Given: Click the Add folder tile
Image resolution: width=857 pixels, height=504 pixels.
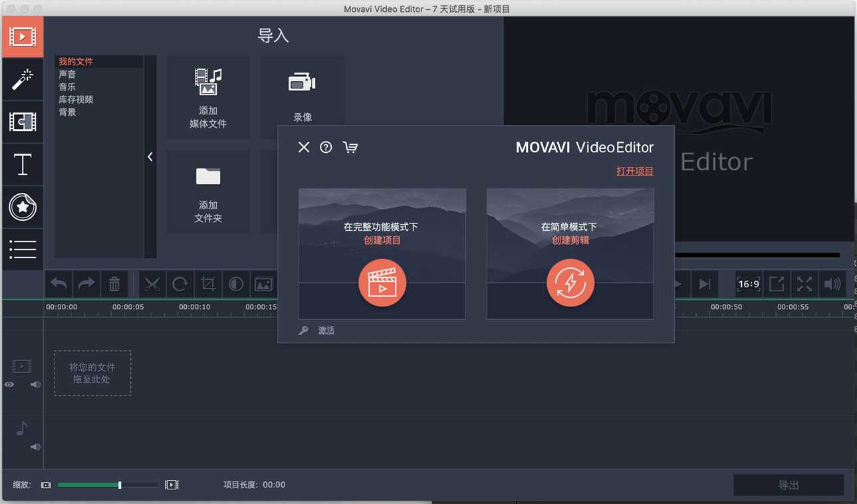Looking at the screenshot, I should (x=208, y=191).
